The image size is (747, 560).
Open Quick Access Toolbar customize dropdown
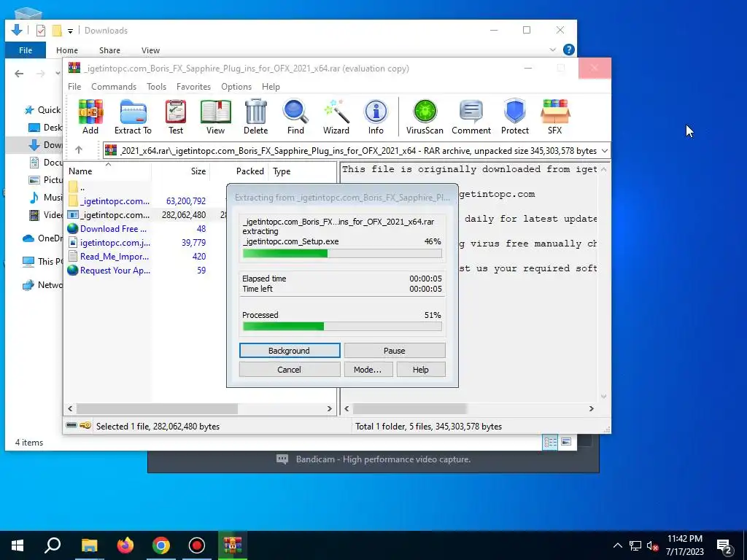click(70, 31)
